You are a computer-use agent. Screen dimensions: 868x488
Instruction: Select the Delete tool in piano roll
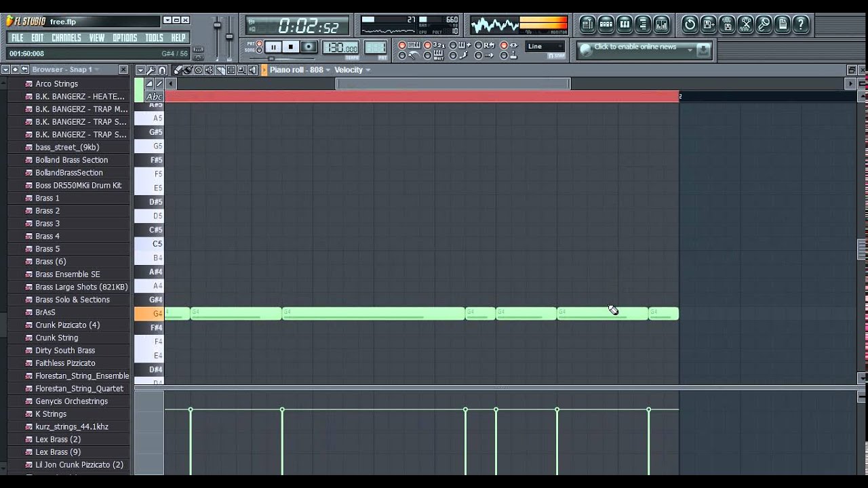click(199, 70)
